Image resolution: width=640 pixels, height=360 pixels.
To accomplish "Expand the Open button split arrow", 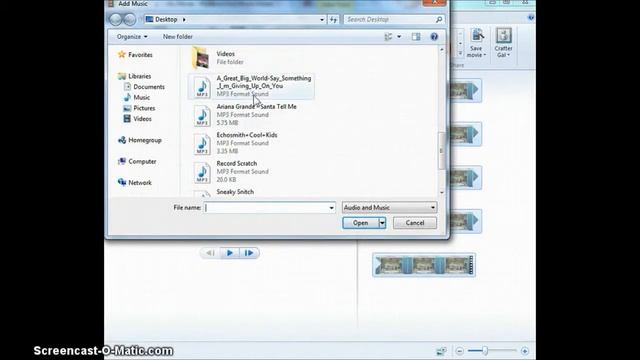I will click(382, 223).
